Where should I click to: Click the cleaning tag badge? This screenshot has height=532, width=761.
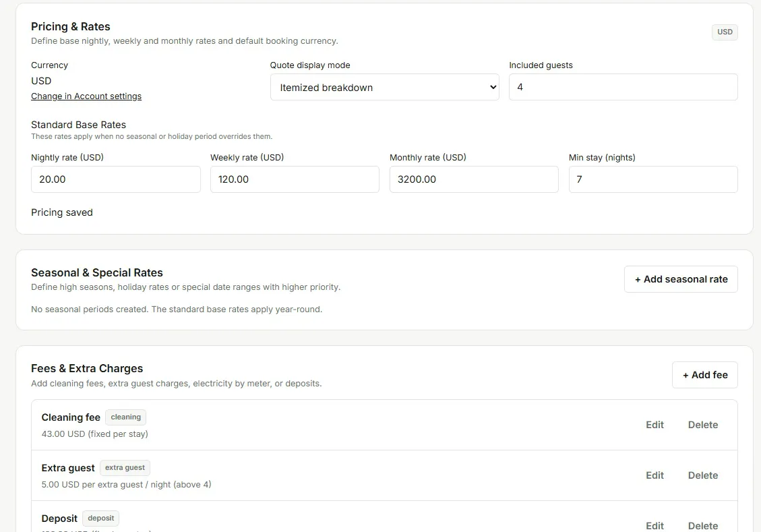coord(125,417)
